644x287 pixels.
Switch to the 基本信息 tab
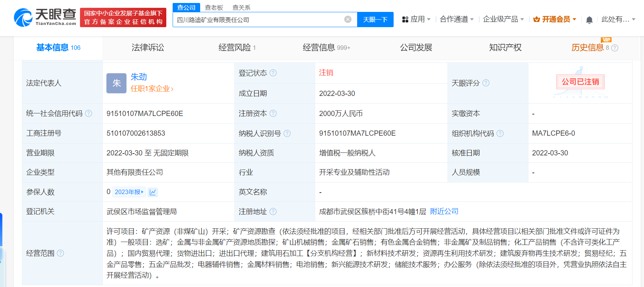(58, 48)
